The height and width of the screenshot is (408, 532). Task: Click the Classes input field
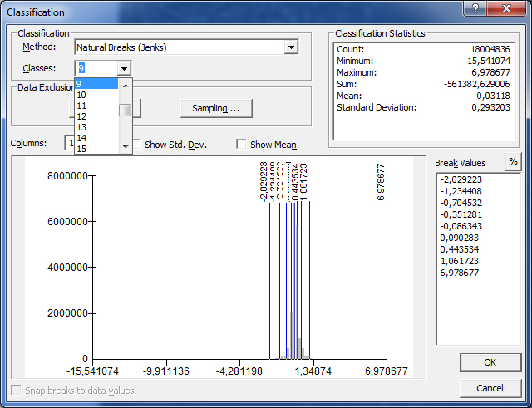tap(96, 68)
